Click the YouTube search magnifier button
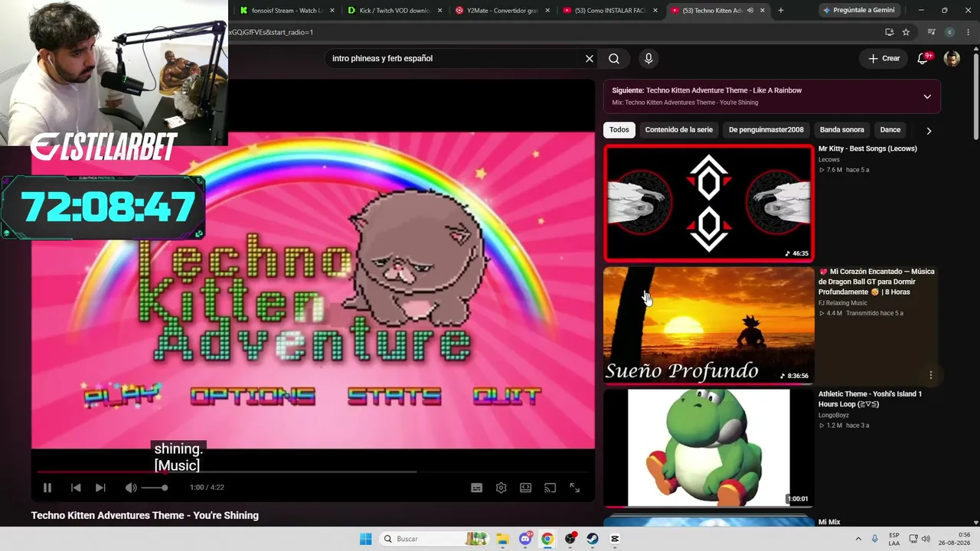The height and width of the screenshot is (551, 980). point(614,58)
